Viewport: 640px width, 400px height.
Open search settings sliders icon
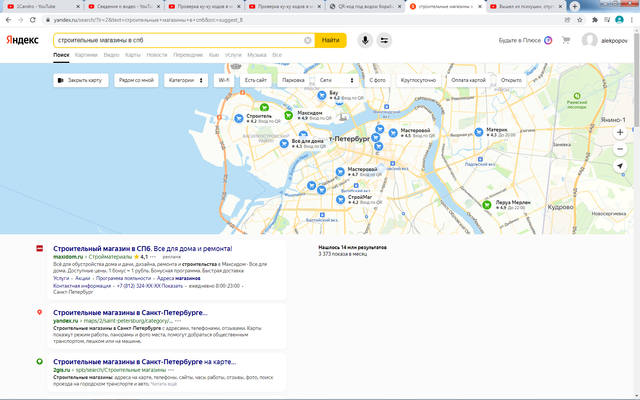[x=384, y=40]
